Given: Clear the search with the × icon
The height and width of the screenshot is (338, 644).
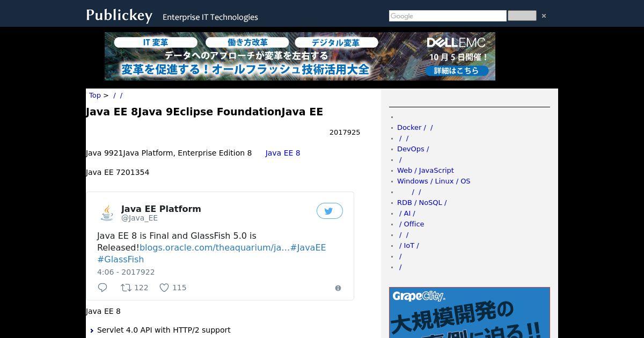Looking at the screenshot, I should (544, 16).
